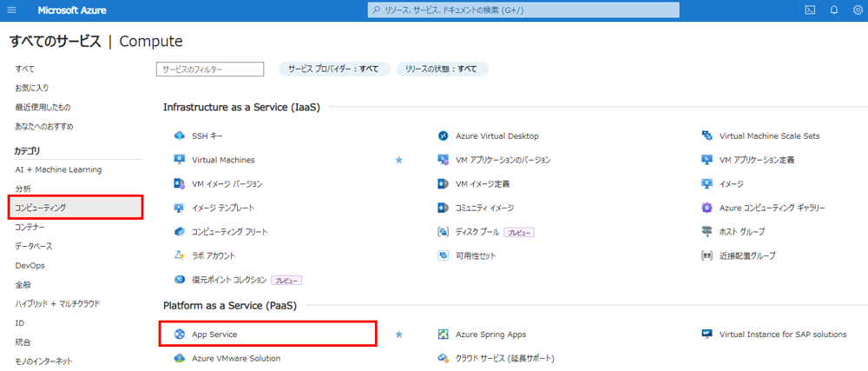Select the AI + Machine Learning category
868x371 pixels.
(58, 169)
